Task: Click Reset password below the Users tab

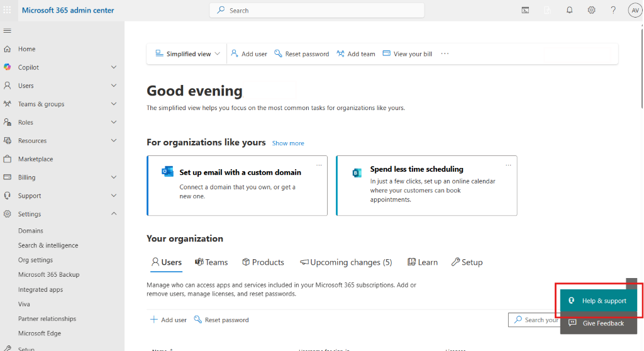Action: (221, 320)
